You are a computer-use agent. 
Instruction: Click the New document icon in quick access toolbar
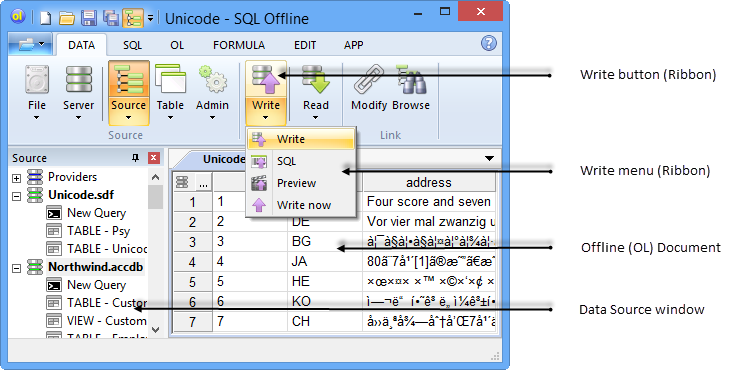(x=45, y=18)
